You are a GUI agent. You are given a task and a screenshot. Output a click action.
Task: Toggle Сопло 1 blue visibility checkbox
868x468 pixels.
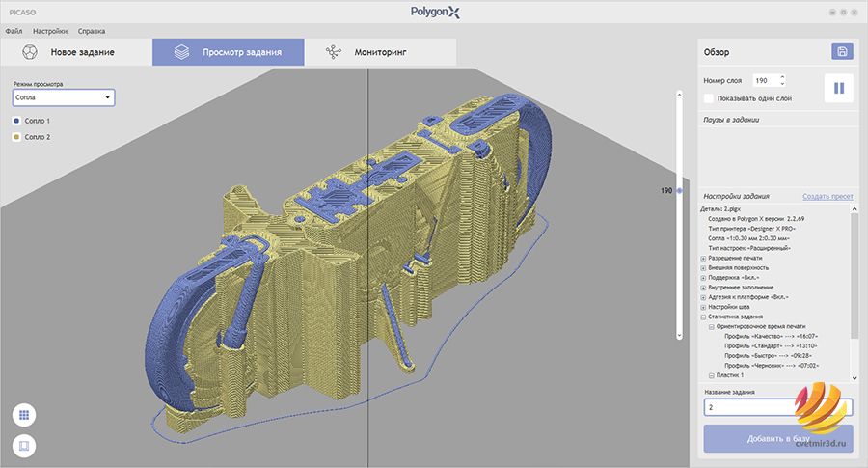pyautogui.click(x=16, y=121)
